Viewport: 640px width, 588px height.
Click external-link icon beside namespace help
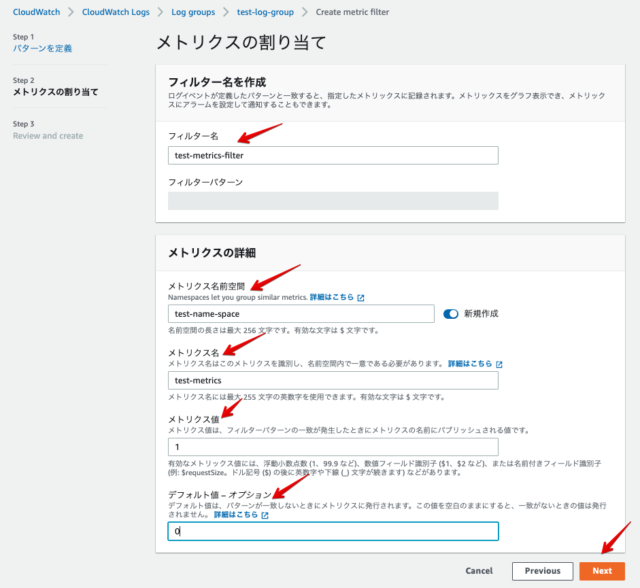[x=361, y=298]
